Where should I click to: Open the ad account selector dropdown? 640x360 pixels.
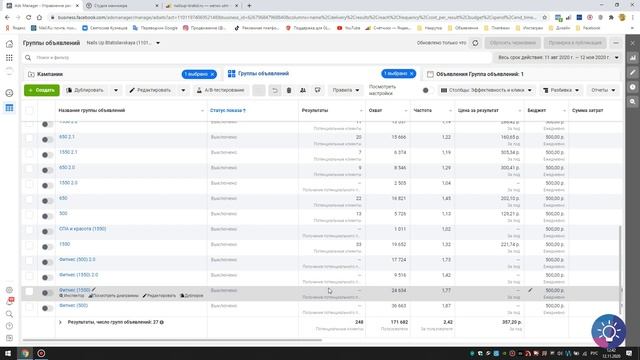[123, 43]
